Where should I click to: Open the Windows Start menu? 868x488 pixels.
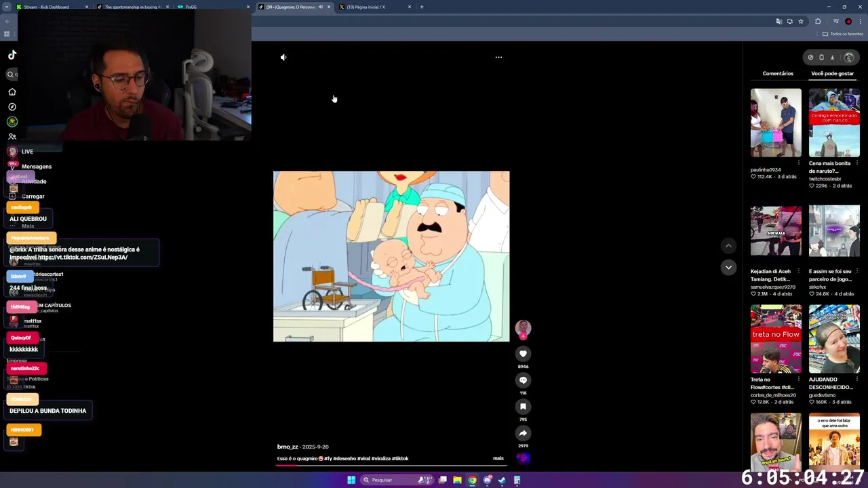(351, 480)
